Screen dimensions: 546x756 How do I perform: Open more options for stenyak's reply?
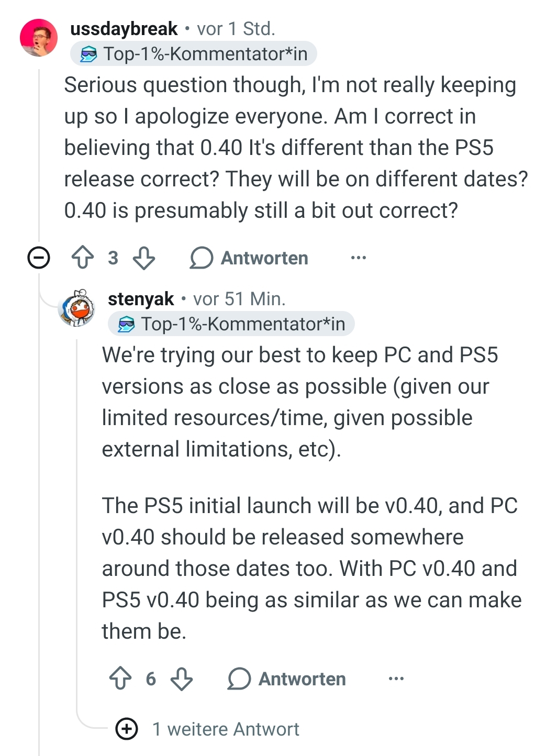[x=396, y=679]
